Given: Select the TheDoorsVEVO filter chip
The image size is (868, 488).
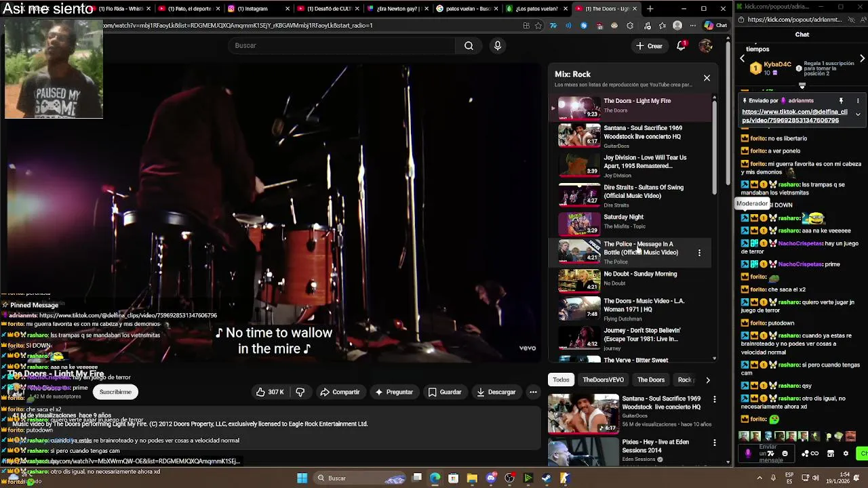Looking at the screenshot, I should pos(603,380).
